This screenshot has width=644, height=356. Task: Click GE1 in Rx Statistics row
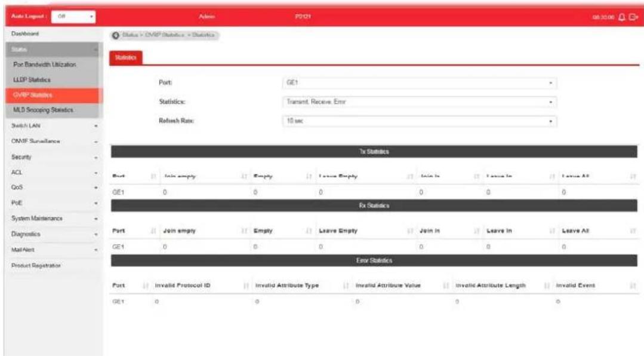pos(118,247)
